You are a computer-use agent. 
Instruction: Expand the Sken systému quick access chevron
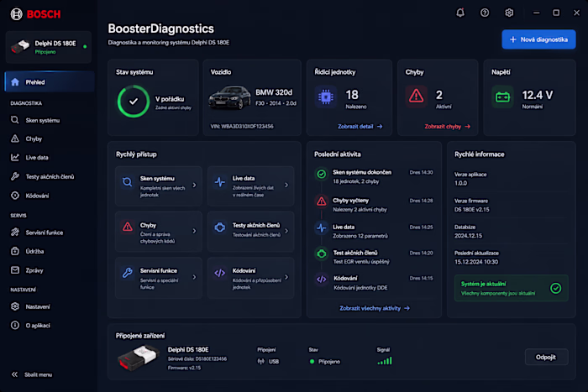click(x=194, y=186)
